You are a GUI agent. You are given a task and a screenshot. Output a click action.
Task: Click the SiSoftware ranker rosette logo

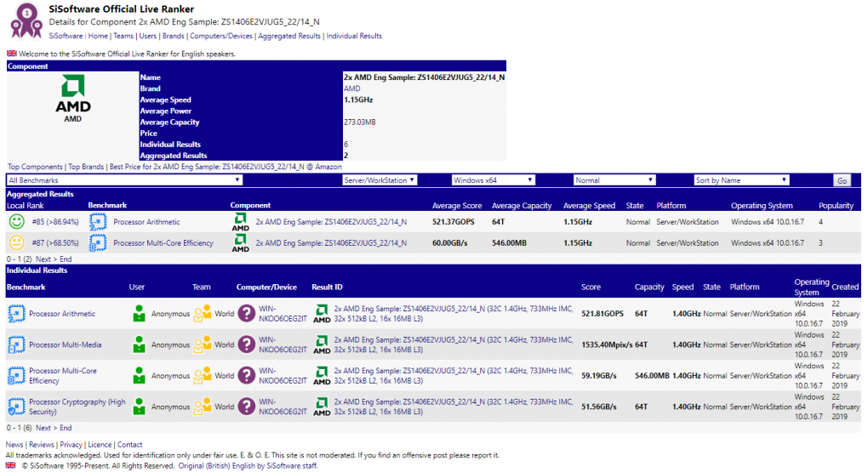pos(26,21)
